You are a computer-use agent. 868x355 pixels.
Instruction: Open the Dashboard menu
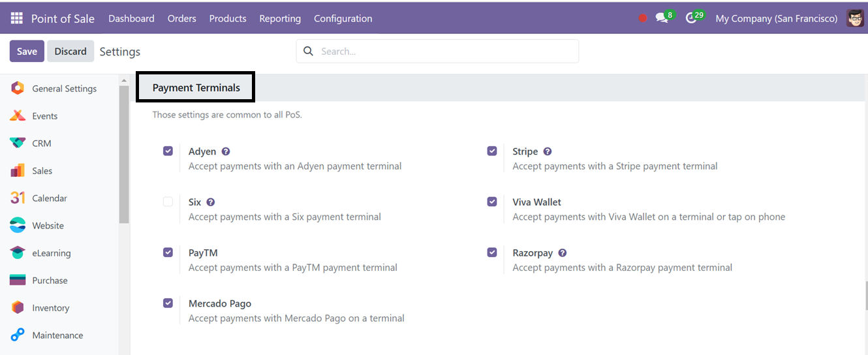pyautogui.click(x=131, y=18)
